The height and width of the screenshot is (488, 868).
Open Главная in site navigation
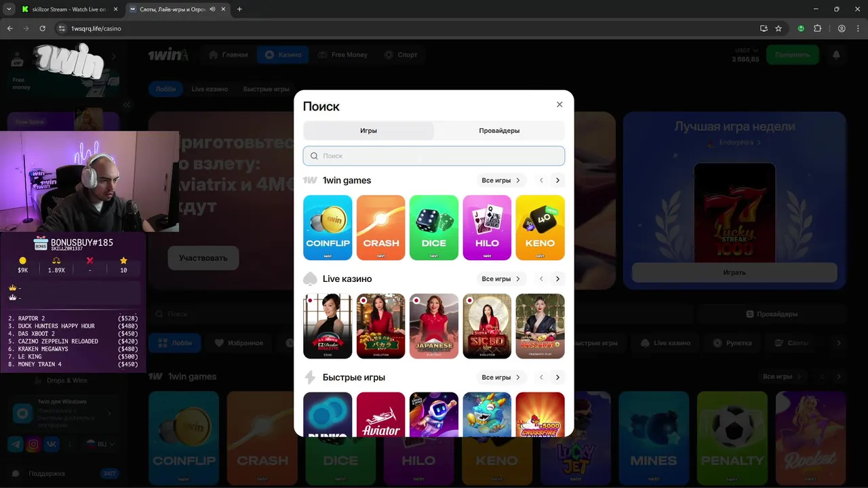coord(229,55)
